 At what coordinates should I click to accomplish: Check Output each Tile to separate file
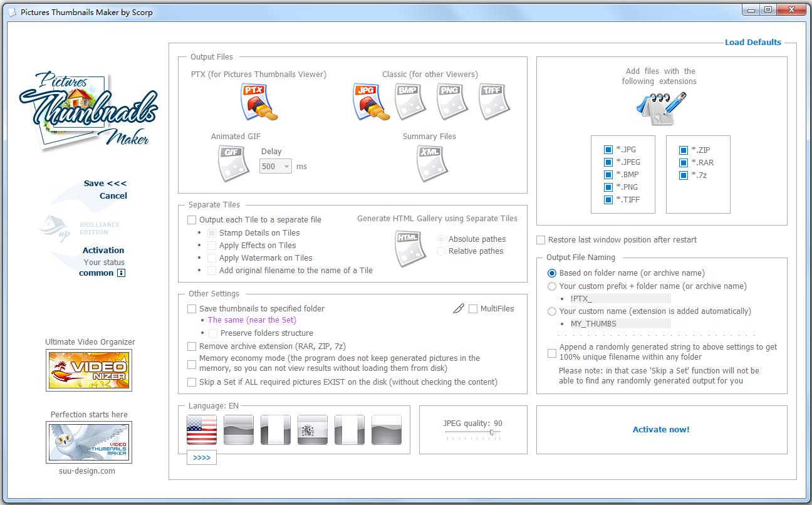click(x=192, y=220)
